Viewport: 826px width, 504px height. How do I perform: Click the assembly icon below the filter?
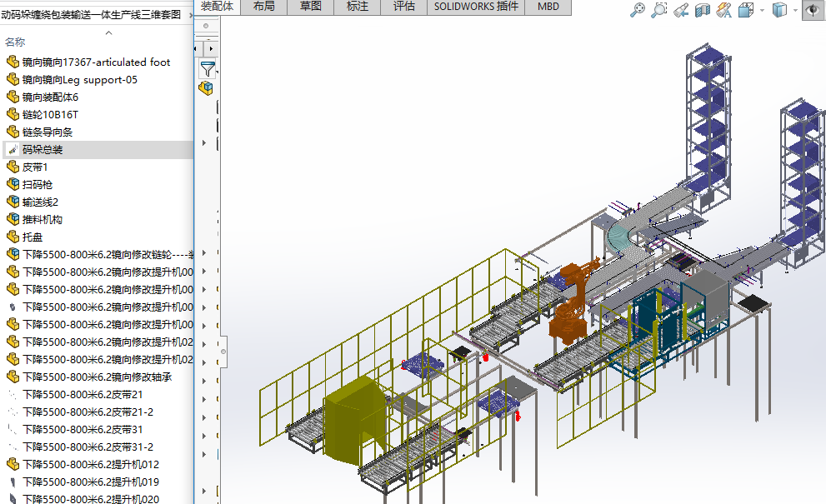coord(207,87)
